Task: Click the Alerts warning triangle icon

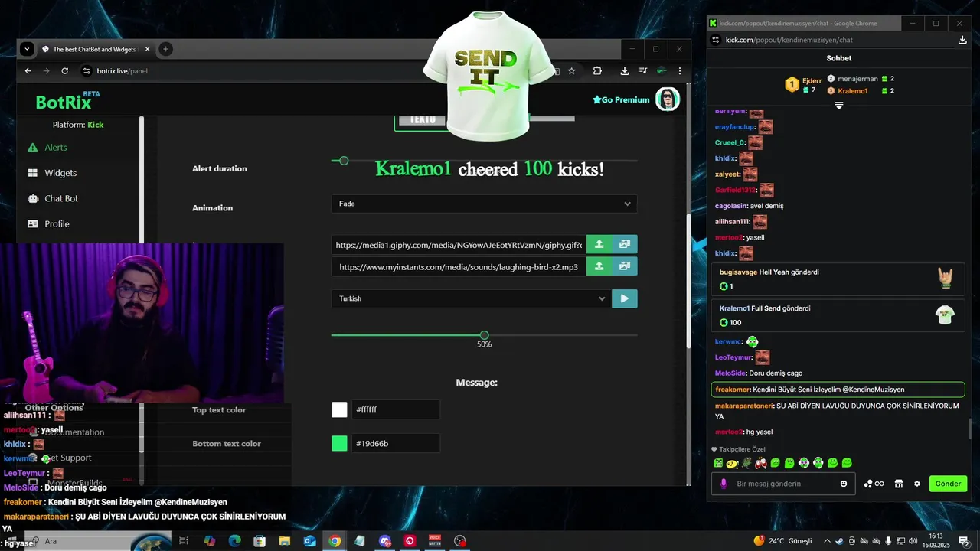Action: click(32, 147)
